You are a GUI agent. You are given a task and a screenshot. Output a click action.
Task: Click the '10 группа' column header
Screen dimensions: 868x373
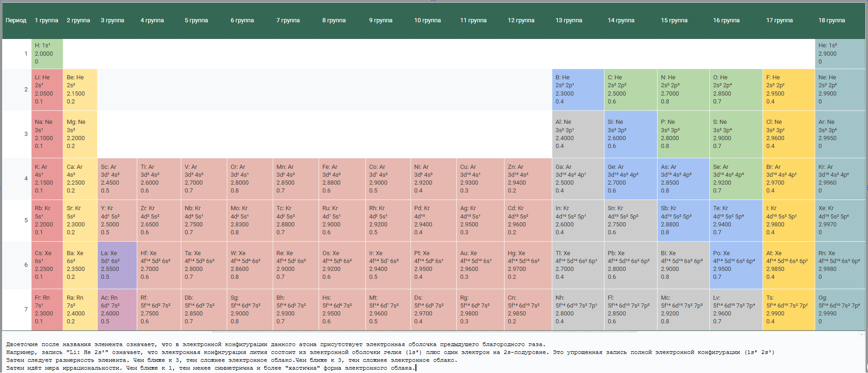click(x=427, y=20)
